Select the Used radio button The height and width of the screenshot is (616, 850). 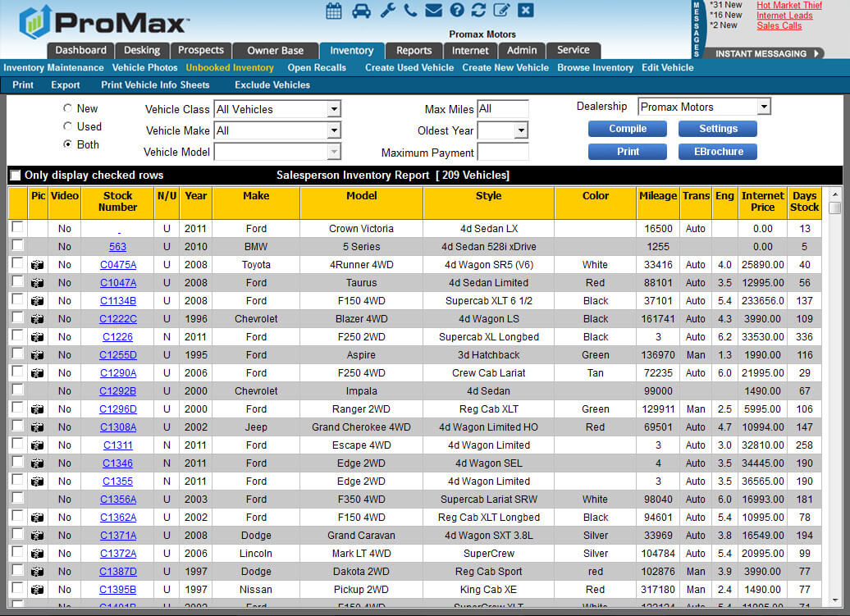pyautogui.click(x=67, y=125)
